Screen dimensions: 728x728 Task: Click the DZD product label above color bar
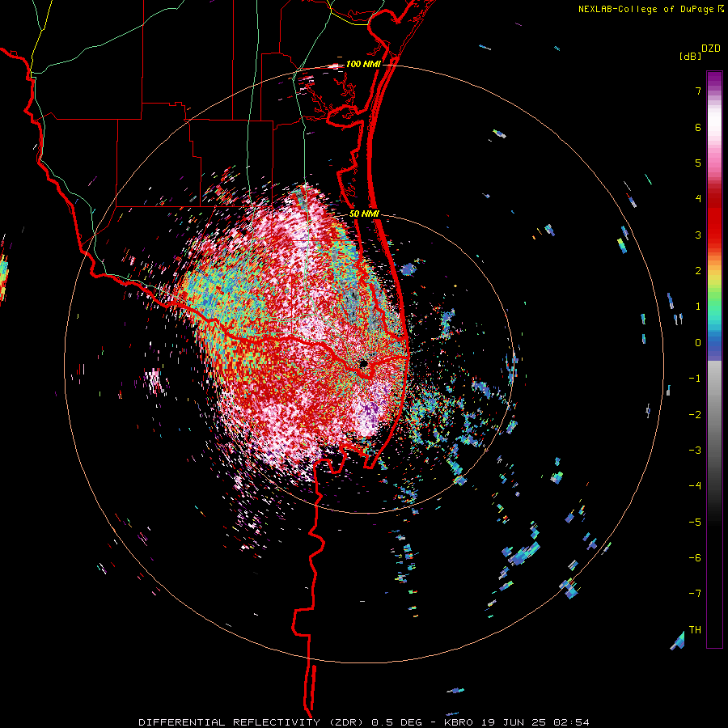[x=711, y=49]
